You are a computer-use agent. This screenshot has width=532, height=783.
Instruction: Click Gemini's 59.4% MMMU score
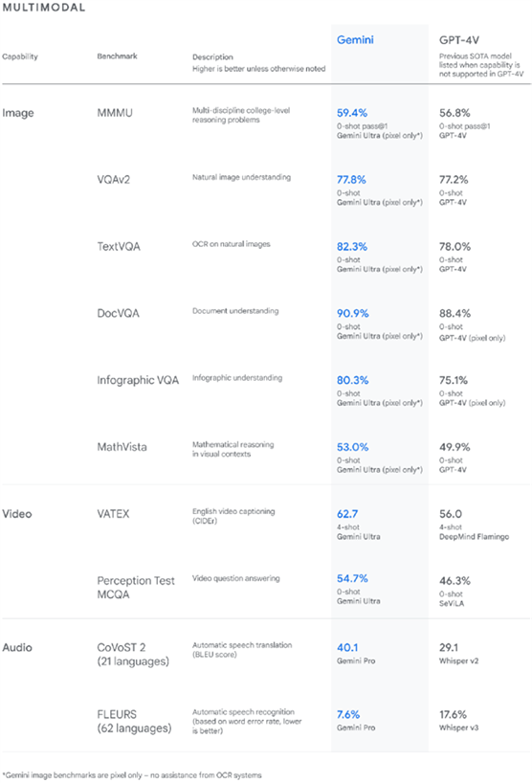point(352,113)
